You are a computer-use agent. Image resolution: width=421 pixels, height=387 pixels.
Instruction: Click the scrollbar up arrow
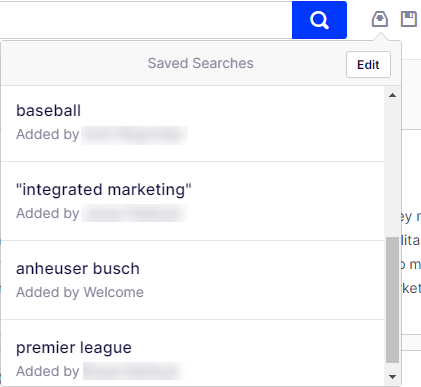(x=393, y=95)
